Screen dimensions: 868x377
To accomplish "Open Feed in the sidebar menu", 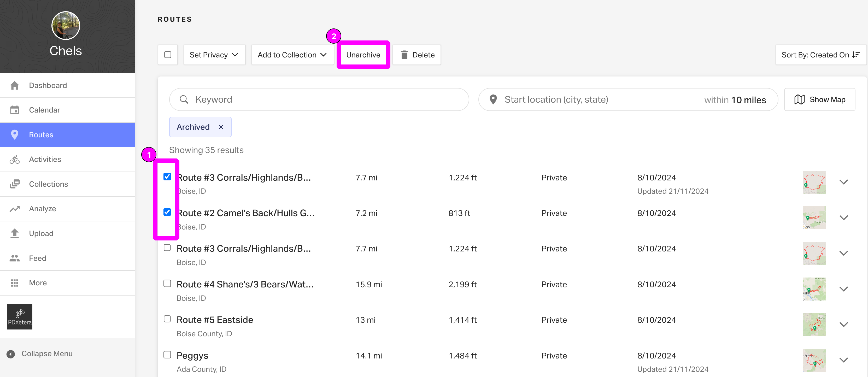I will point(37,258).
